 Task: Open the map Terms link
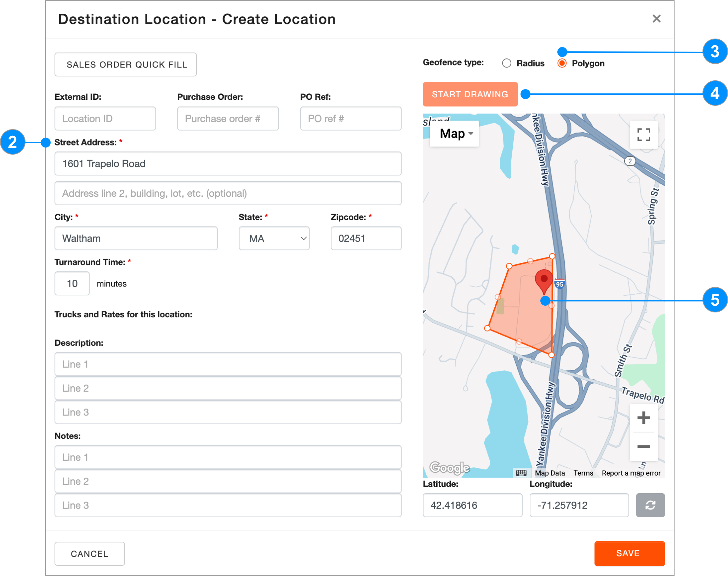(583, 473)
